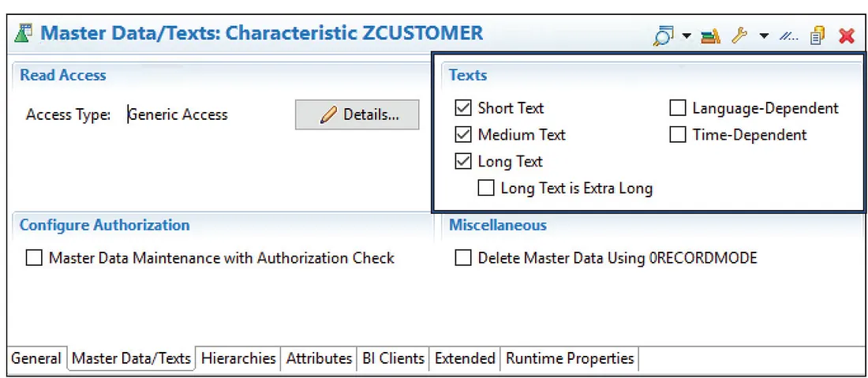This screenshot has height=378, width=868.
Task: Enable the Time-Dependent checkbox
Action: pyautogui.click(x=678, y=135)
